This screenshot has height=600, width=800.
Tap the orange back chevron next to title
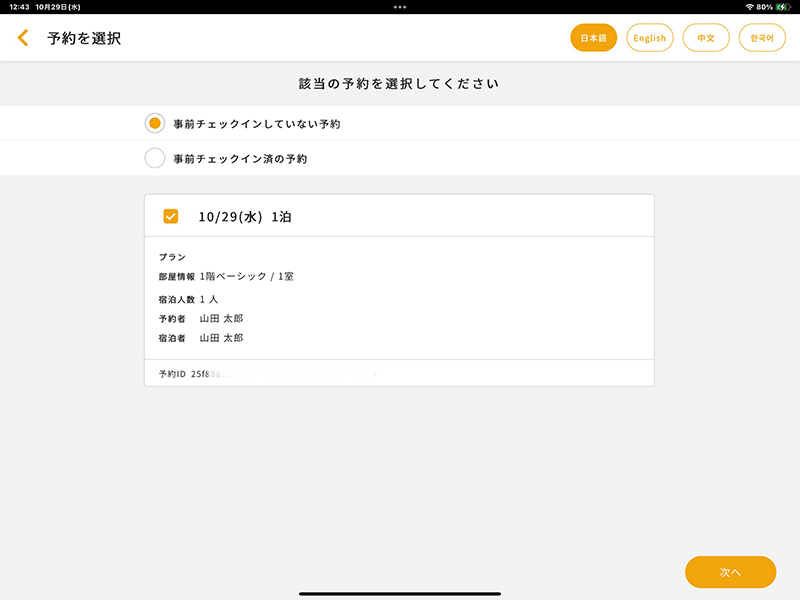coord(22,37)
